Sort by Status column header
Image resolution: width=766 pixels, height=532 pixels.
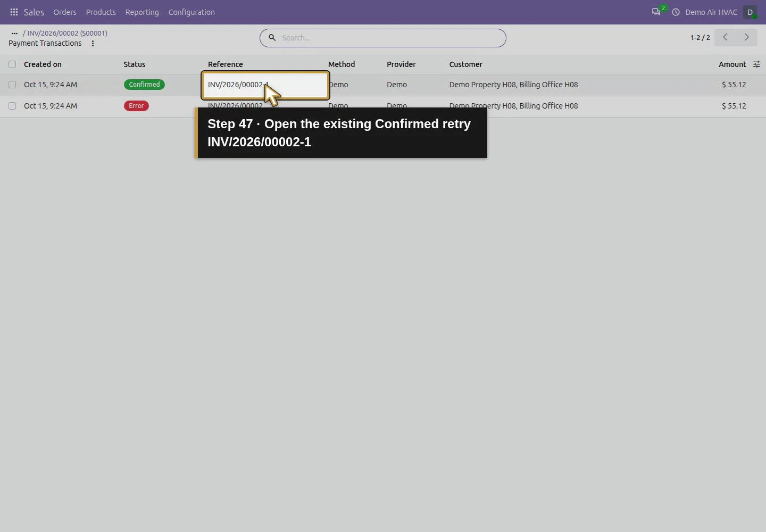click(135, 64)
